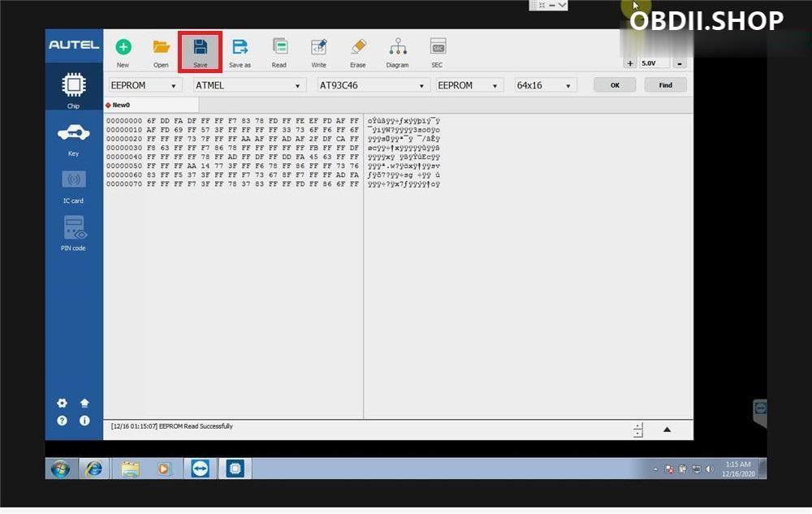Click the upload arrow icon in sidebar
Viewport: 812px width, 514px height.
click(84, 403)
